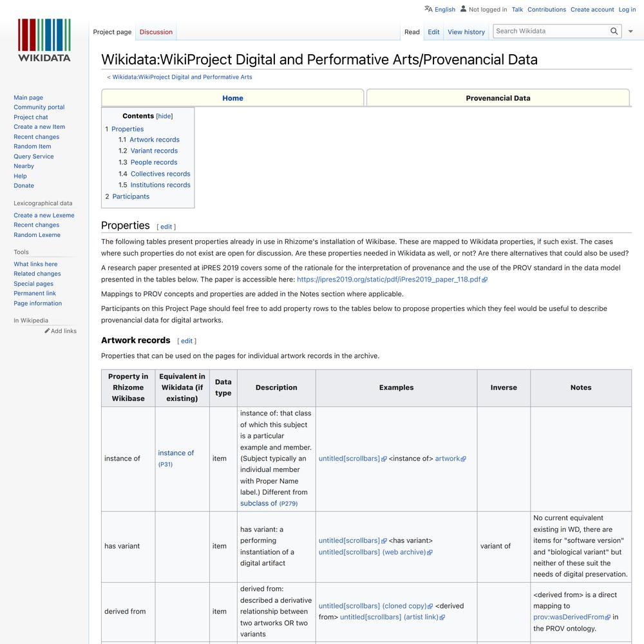The image size is (644, 644).
Task: Open Page information
Action: click(x=38, y=303)
